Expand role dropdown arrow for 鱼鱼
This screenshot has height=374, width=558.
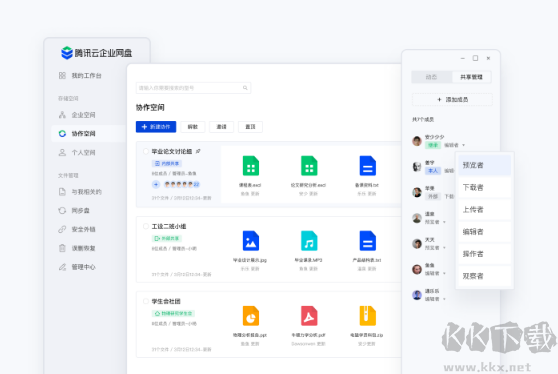pyautogui.click(x=444, y=273)
